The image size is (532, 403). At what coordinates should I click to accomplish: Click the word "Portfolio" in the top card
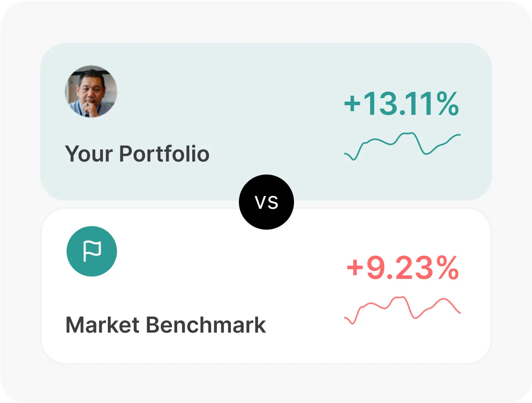click(164, 154)
